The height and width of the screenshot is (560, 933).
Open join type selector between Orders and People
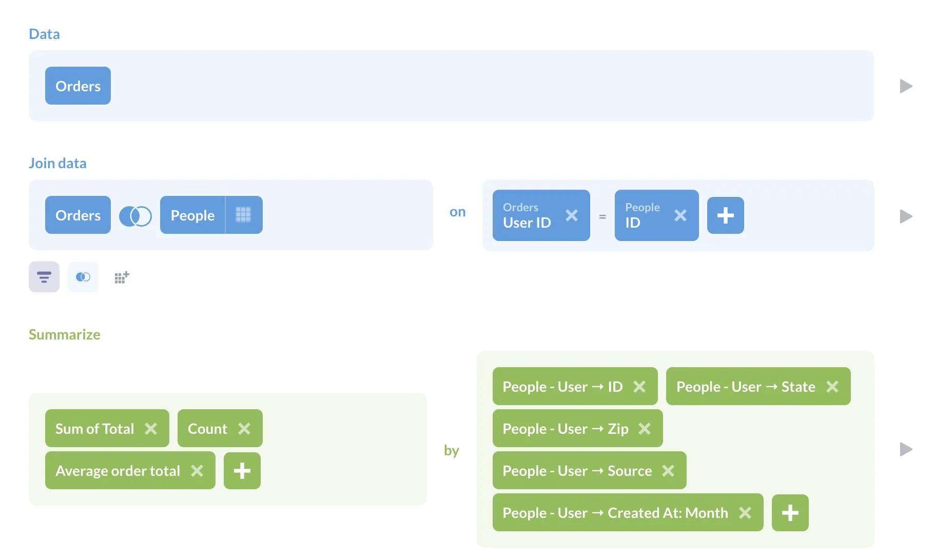tap(135, 215)
